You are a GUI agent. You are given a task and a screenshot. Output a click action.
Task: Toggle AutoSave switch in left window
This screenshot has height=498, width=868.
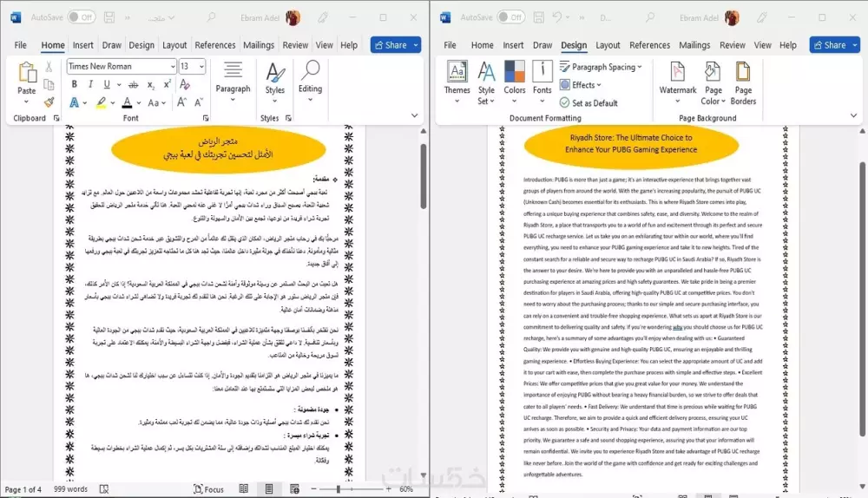click(x=82, y=17)
